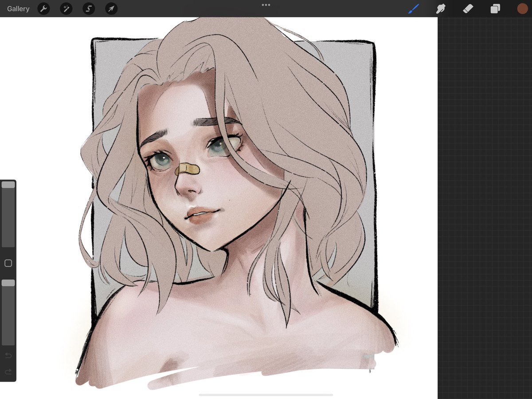Tap the three-dot multitasking menu

click(266, 5)
